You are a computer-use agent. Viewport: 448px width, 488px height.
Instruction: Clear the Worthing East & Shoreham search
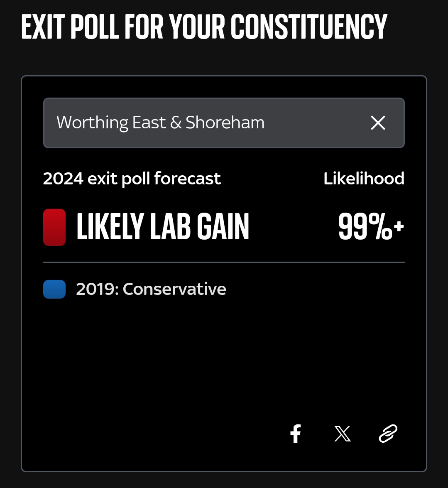(378, 123)
